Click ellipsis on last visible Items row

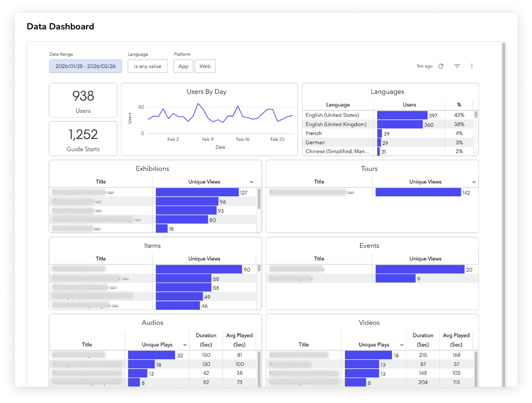pyautogui.click(x=115, y=306)
